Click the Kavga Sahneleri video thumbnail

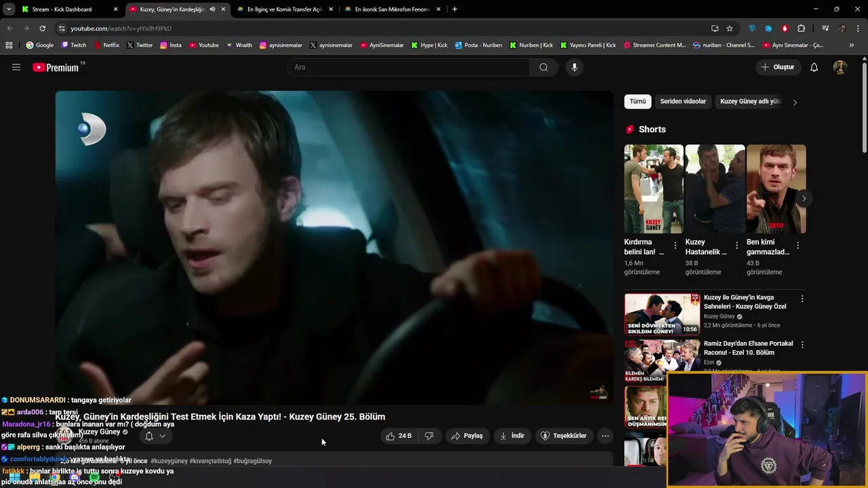tap(662, 314)
